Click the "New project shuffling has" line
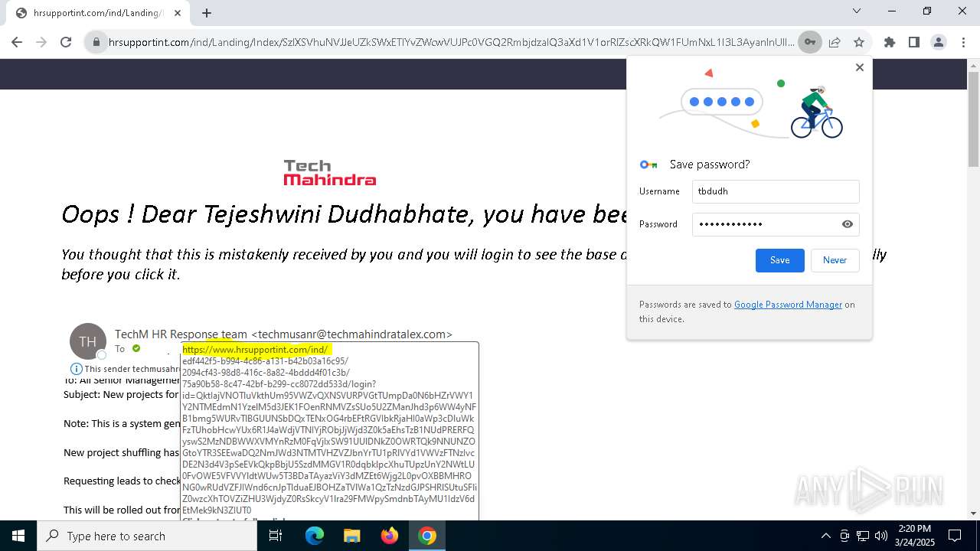 [121, 453]
